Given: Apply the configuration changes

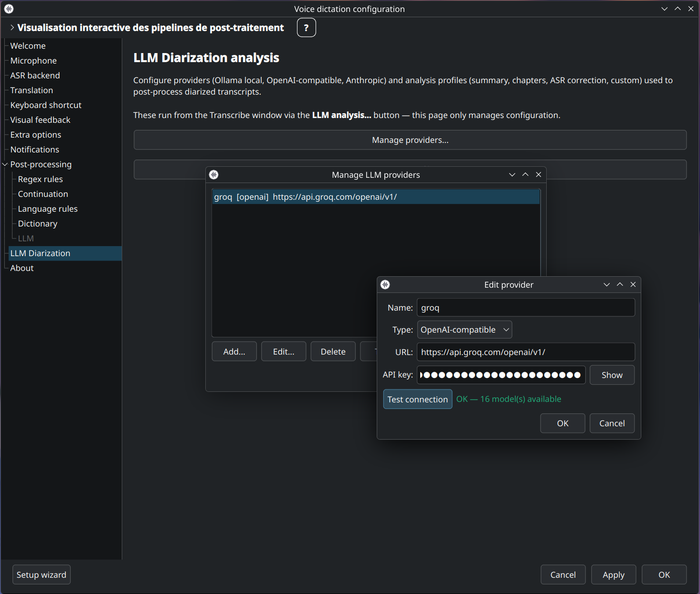Looking at the screenshot, I should (614, 575).
